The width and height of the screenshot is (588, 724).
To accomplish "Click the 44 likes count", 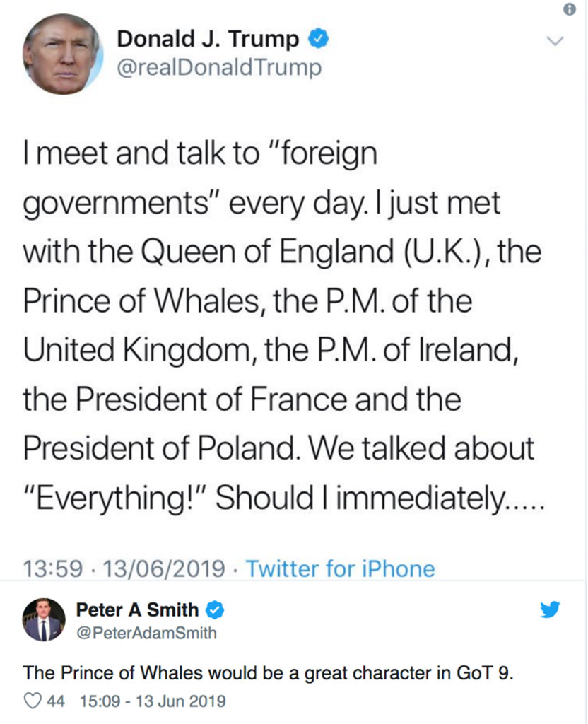I will pyautogui.click(x=57, y=701).
